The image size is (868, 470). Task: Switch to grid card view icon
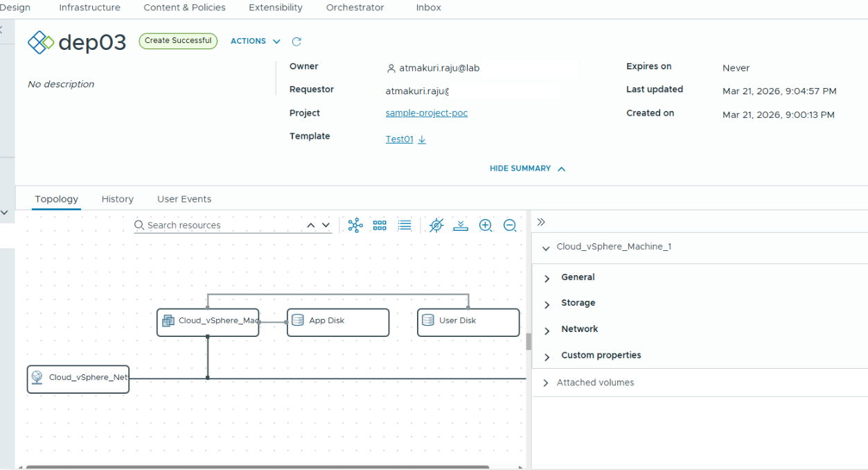coord(380,225)
